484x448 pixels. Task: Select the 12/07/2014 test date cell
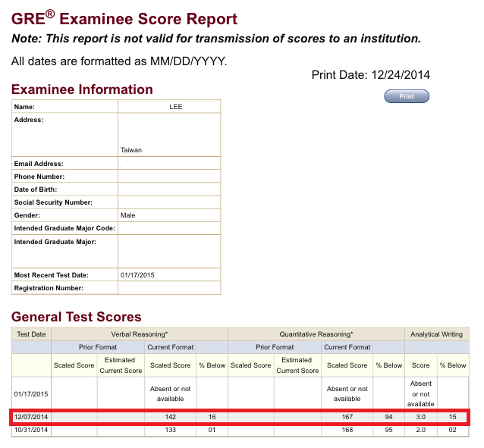click(x=31, y=417)
